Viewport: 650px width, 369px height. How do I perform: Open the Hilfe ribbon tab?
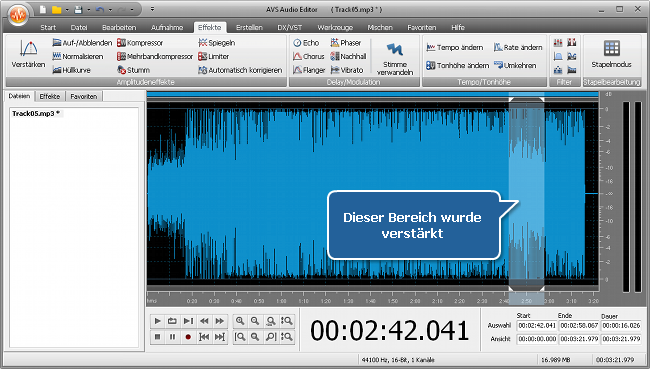click(x=458, y=27)
